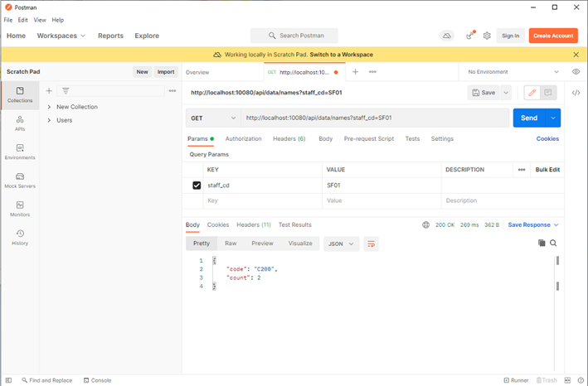
Task: Open Mock Servers in sidebar
Action: tap(20, 180)
